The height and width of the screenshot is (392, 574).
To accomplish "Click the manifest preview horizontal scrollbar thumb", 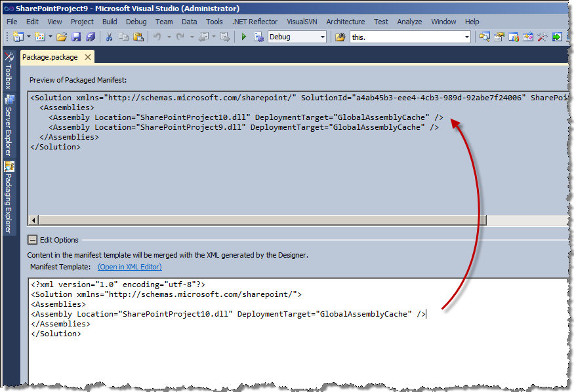I will [262, 220].
